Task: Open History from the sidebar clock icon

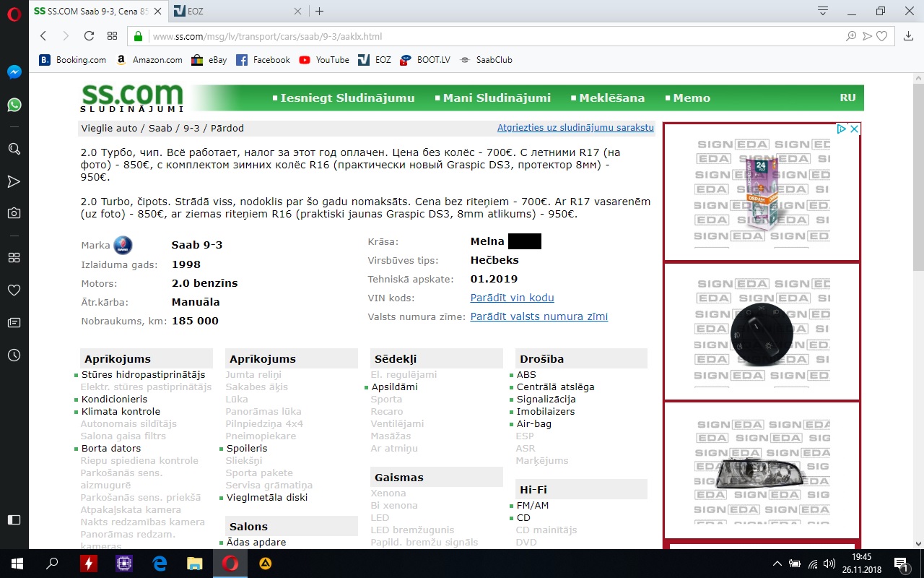Action: coord(14,355)
